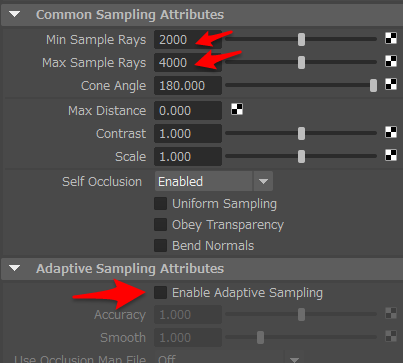
Task: Click the Max Distance value field
Action: click(x=188, y=111)
